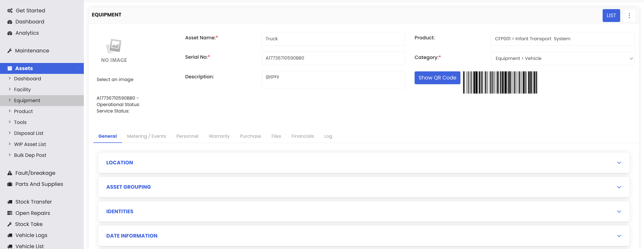The height and width of the screenshot is (249, 644).
Task: Switch to the Metering / Events tab
Action: tap(146, 136)
